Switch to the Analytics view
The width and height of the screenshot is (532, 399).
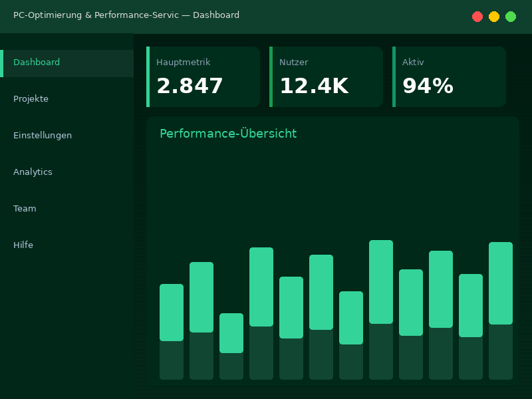[x=33, y=172]
